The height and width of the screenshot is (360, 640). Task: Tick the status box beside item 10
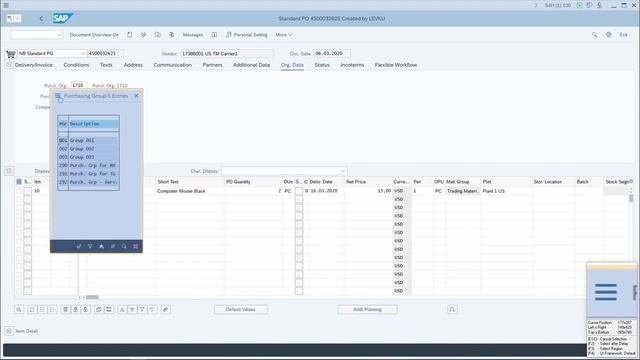[x=27, y=191]
